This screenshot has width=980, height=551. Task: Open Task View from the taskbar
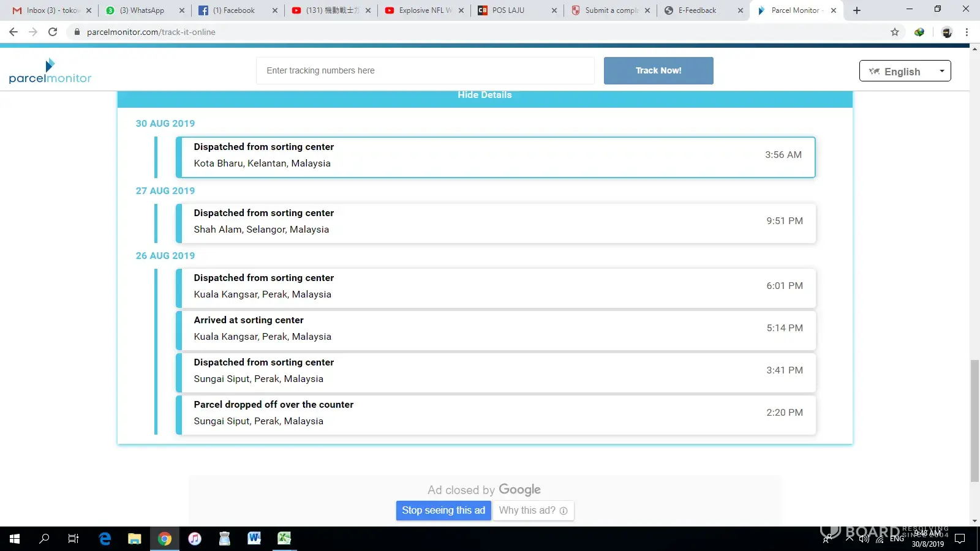[73, 539]
